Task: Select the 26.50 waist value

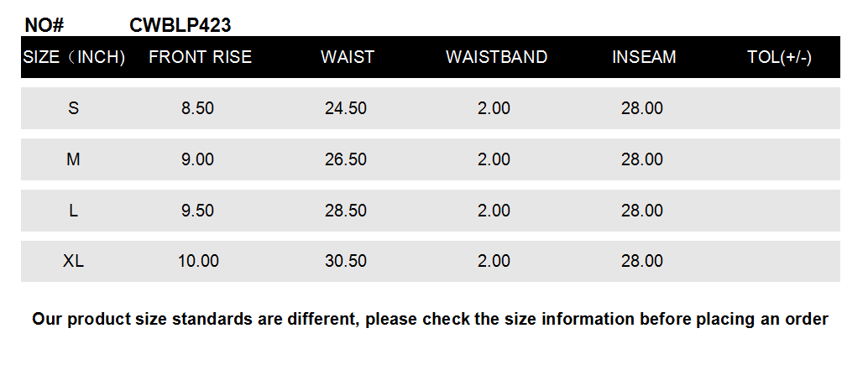Action: (346, 159)
